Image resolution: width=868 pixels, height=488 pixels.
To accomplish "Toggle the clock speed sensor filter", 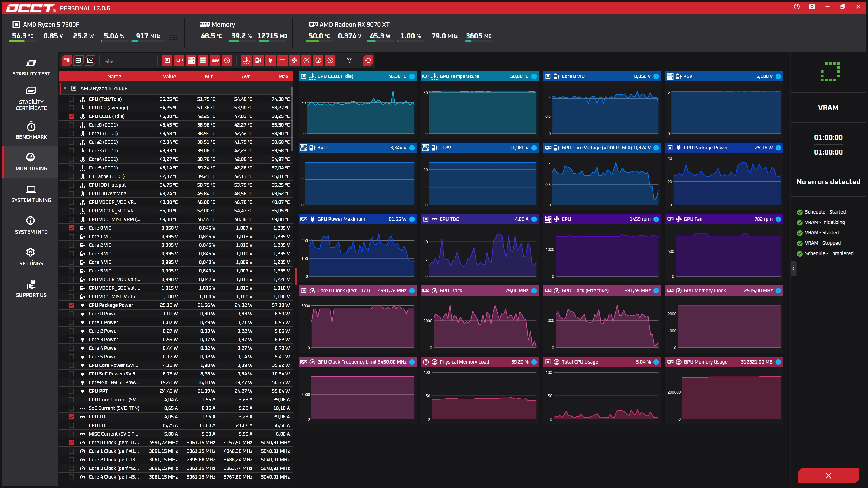I will tap(306, 61).
